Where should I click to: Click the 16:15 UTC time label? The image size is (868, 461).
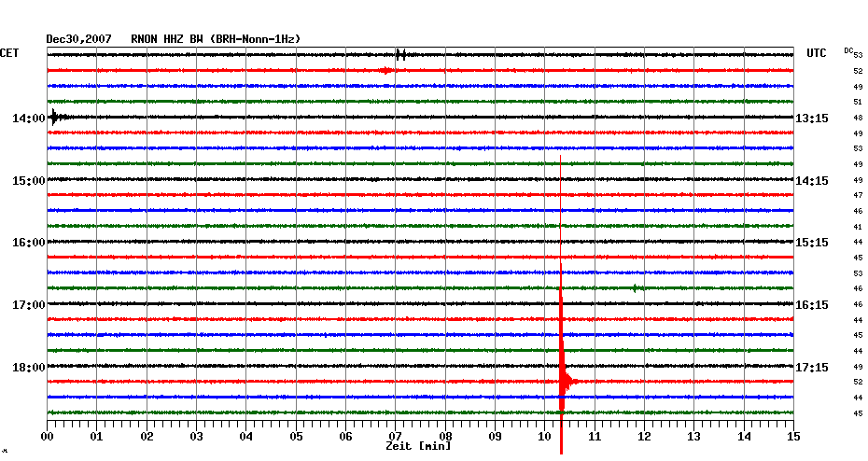pyautogui.click(x=812, y=305)
